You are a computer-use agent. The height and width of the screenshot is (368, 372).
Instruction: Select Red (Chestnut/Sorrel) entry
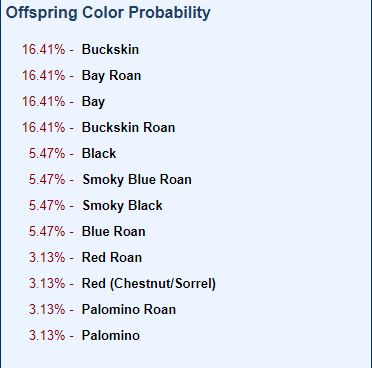coord(149,283)
